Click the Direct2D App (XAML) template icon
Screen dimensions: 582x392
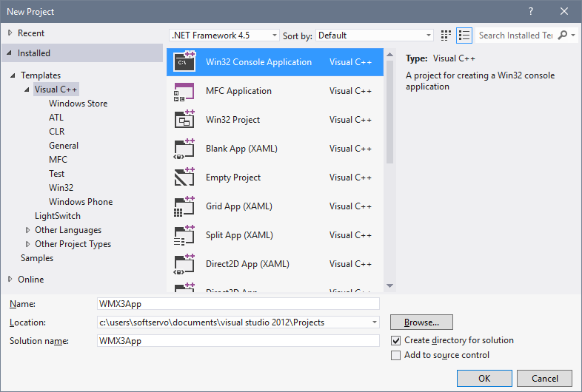click(184, 264)
